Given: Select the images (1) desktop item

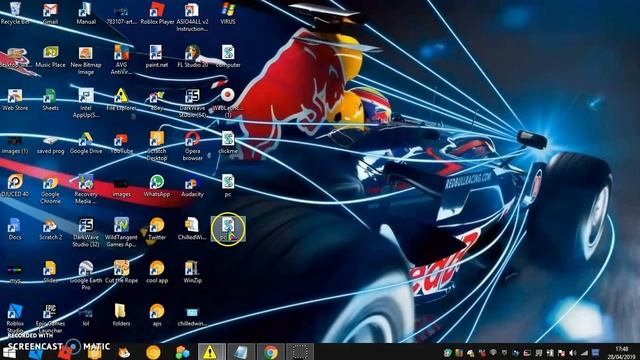Looking at the screenshot, I should pos(15,143).
